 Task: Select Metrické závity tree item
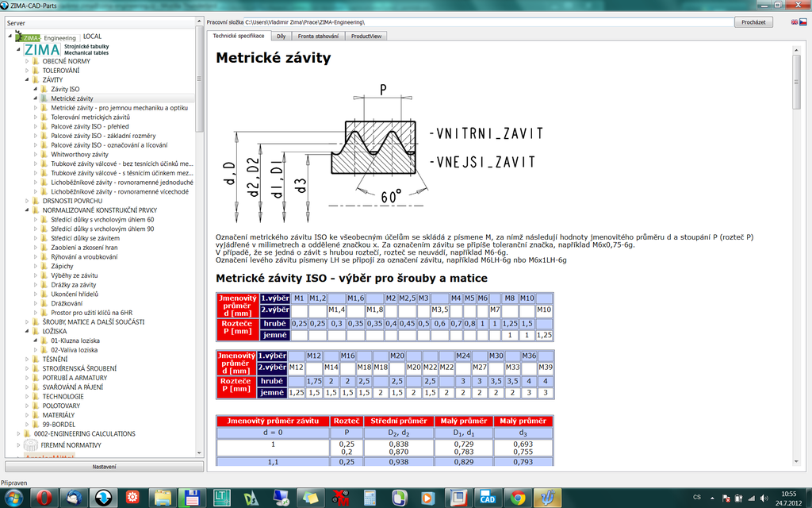[x=72, y=98]
